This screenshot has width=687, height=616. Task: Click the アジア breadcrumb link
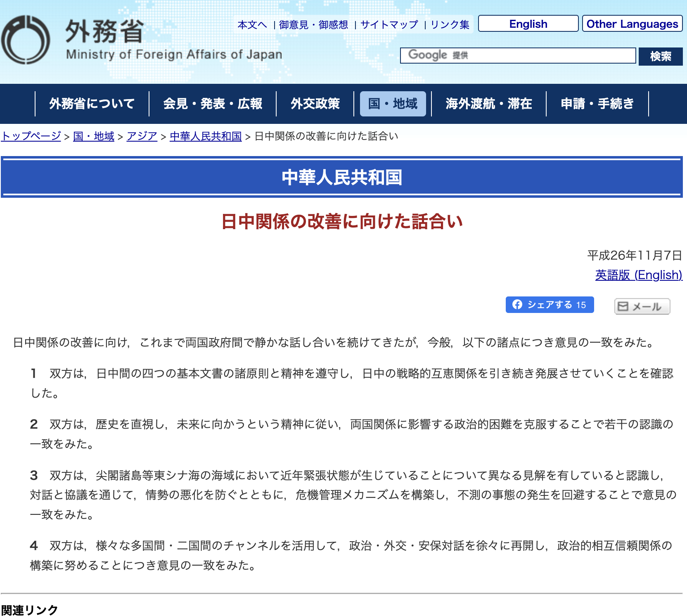[142, 136]
